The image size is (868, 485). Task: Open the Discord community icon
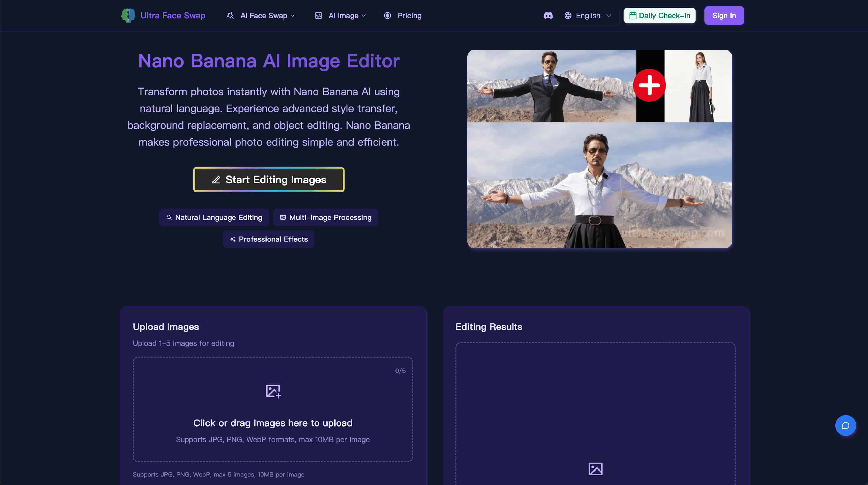(x=549, y=16)
